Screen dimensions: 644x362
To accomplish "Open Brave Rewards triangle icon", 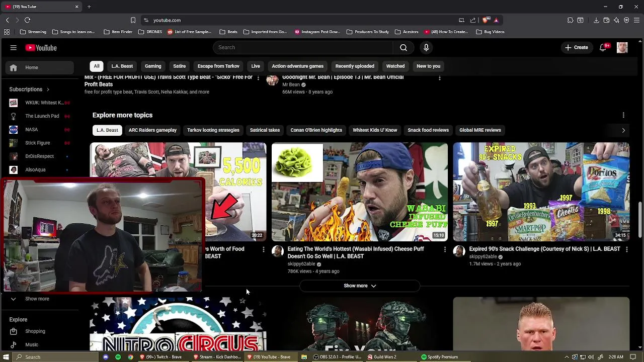I will click(496, 20).
